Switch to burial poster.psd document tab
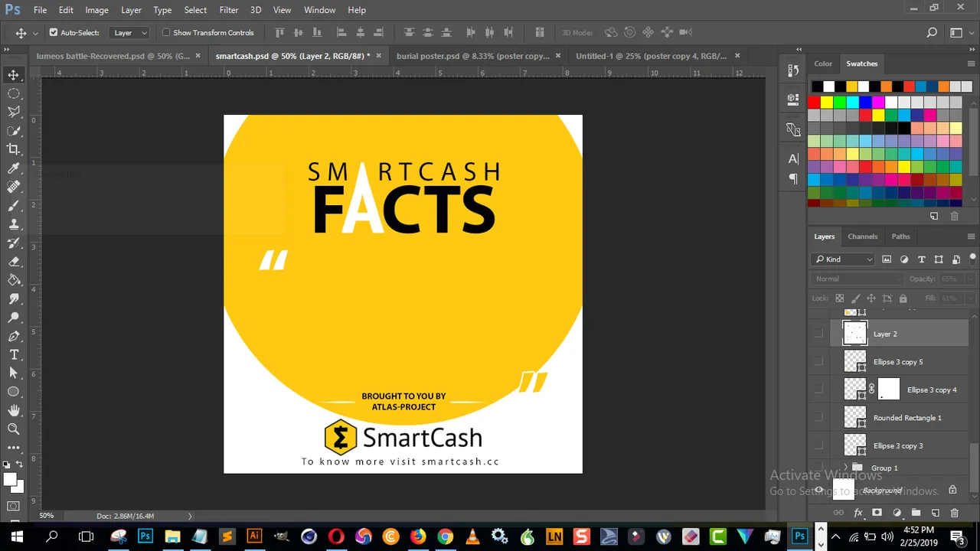The image size is (980, 551). (x=472, y=56)
